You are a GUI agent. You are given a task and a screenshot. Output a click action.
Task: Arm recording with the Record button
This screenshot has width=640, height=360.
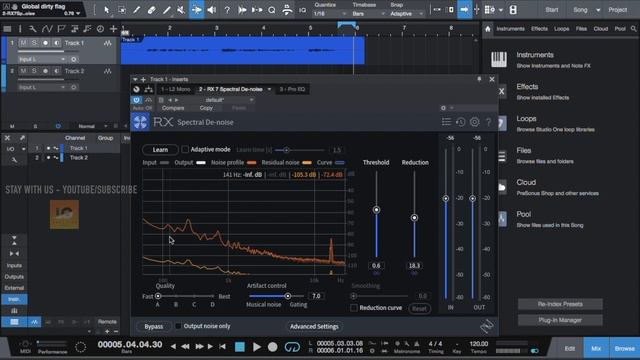coord(272,347)
